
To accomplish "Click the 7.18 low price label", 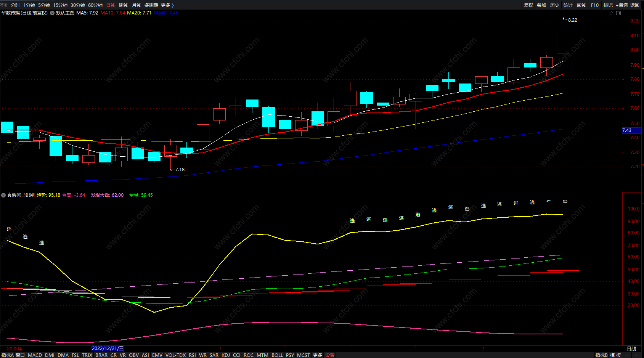I will click(180, 170).
